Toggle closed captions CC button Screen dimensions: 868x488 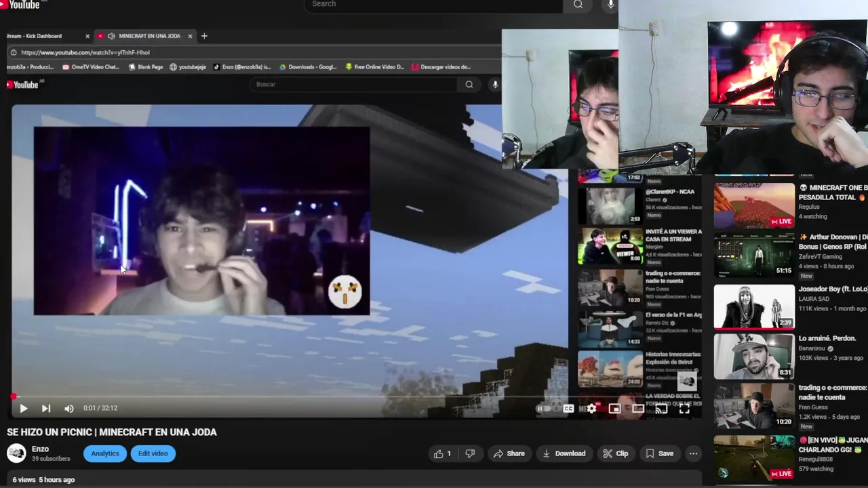(x=568, y=409)
